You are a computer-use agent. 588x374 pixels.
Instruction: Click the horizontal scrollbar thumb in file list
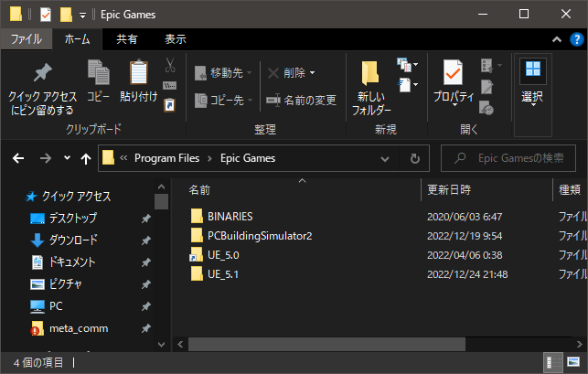[x=326, y=344]
